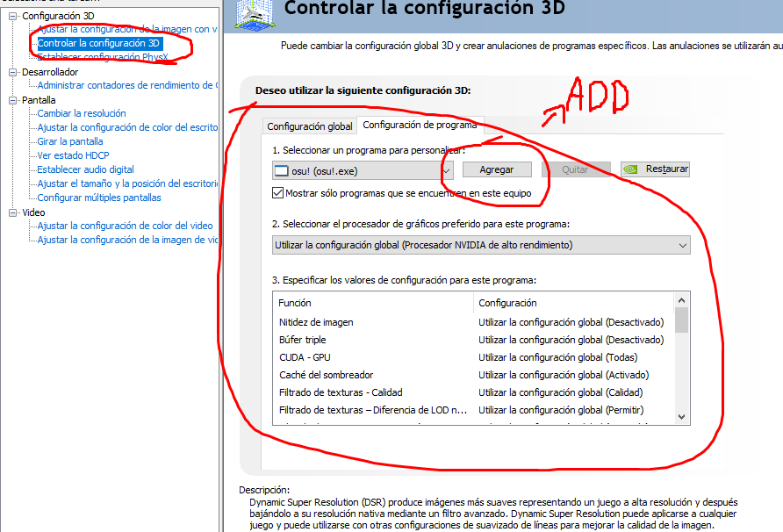Click the Restaurar button
This screenshot has width=783, height=532.
[x=655, y=169]
